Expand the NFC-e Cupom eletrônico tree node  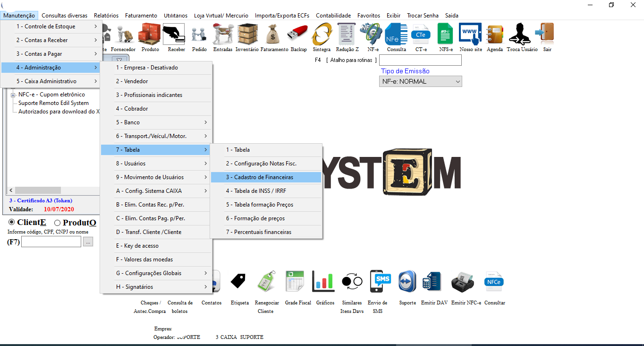point(13,95)
